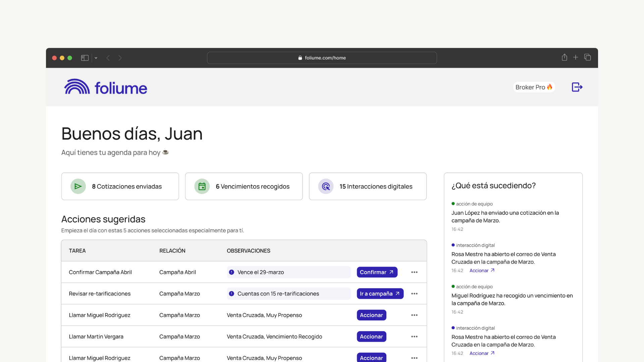
Task: Open ellipsis menu for Llamar Martin Vergara row
Action: click(x=414, y=337)
